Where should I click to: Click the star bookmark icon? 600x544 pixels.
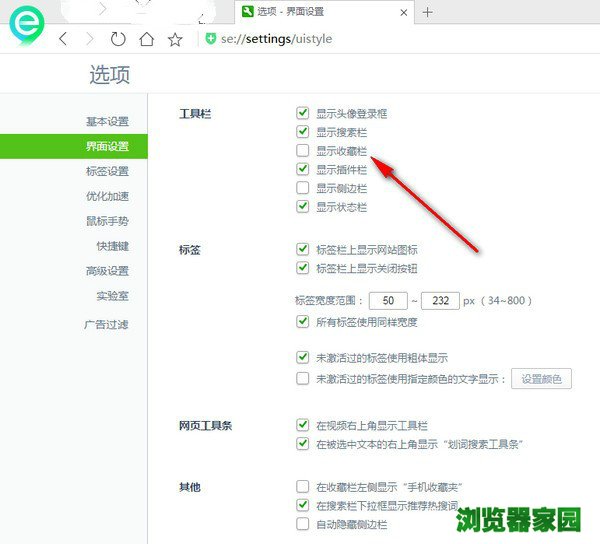click(x=175, y=39)
